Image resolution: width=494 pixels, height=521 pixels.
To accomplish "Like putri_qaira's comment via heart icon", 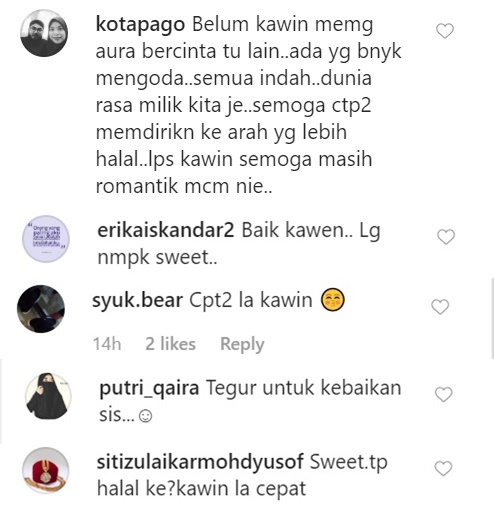I will (x=444, y=394).
